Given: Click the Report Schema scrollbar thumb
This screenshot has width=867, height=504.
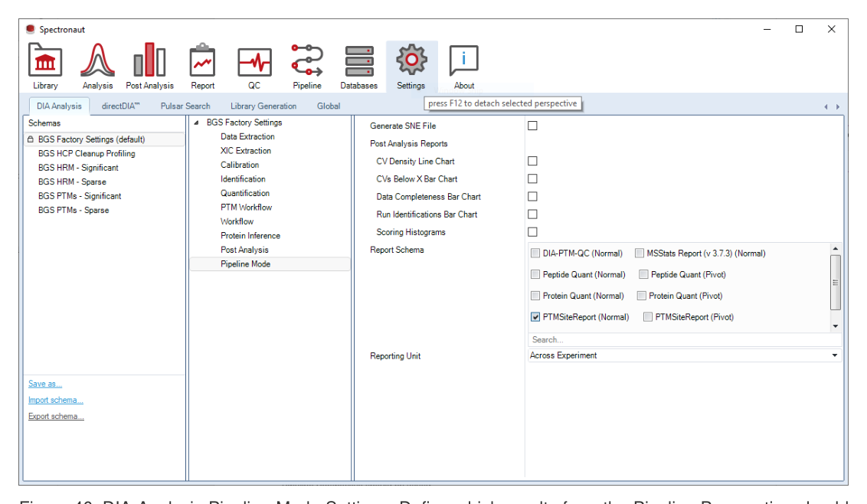Looking at the screenshot, I should [x=836, y=282].
